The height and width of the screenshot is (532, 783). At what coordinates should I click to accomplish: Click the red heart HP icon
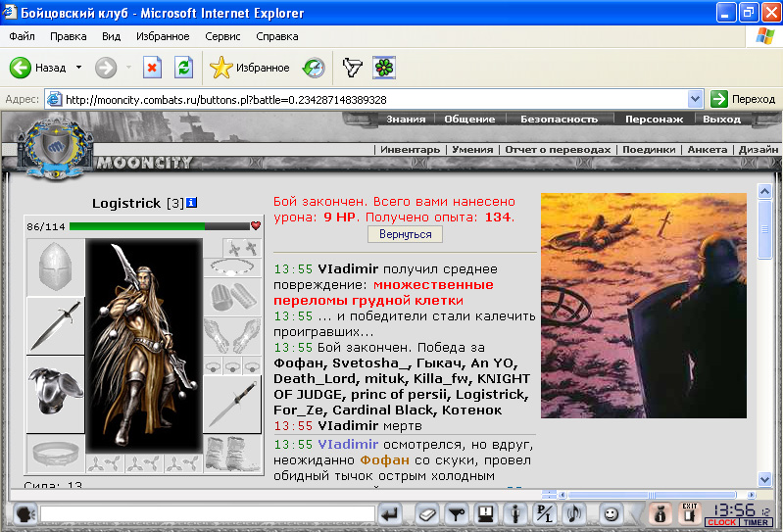(x=256, y=225)
